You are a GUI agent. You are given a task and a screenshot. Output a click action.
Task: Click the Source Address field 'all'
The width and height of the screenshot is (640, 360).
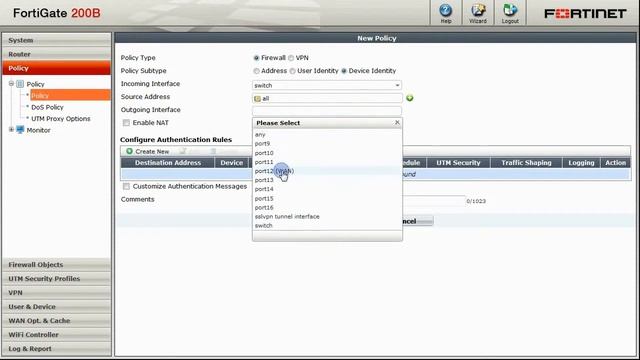click(x=327, y=98)
